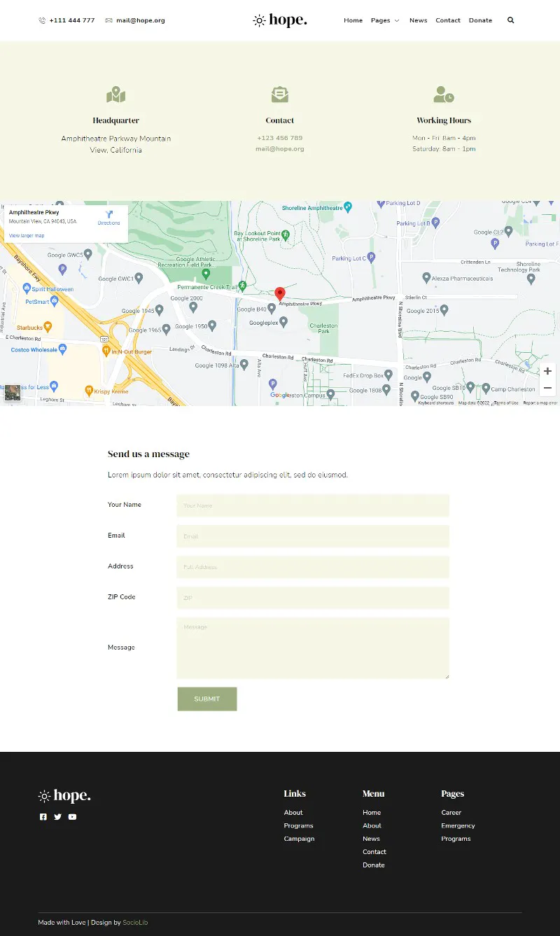Screen dimensions: 560x936
Task: Open Donate in footer Menu
Action: pos(374,865)
